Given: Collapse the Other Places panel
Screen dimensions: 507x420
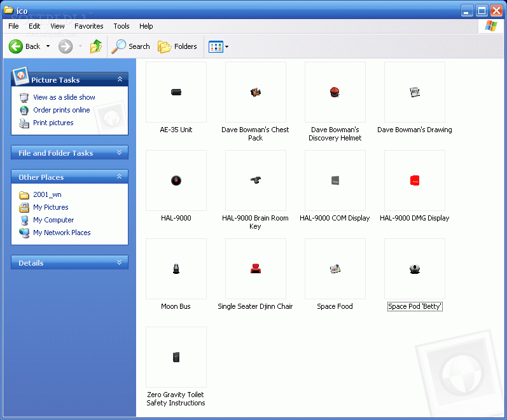Looking at the screenshot, I should coord(120,177).
